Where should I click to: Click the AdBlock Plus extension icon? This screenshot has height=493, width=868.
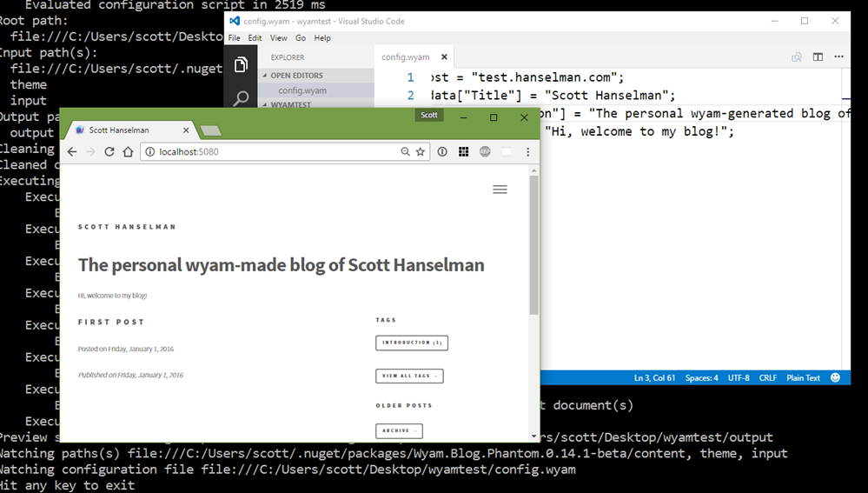485,152
